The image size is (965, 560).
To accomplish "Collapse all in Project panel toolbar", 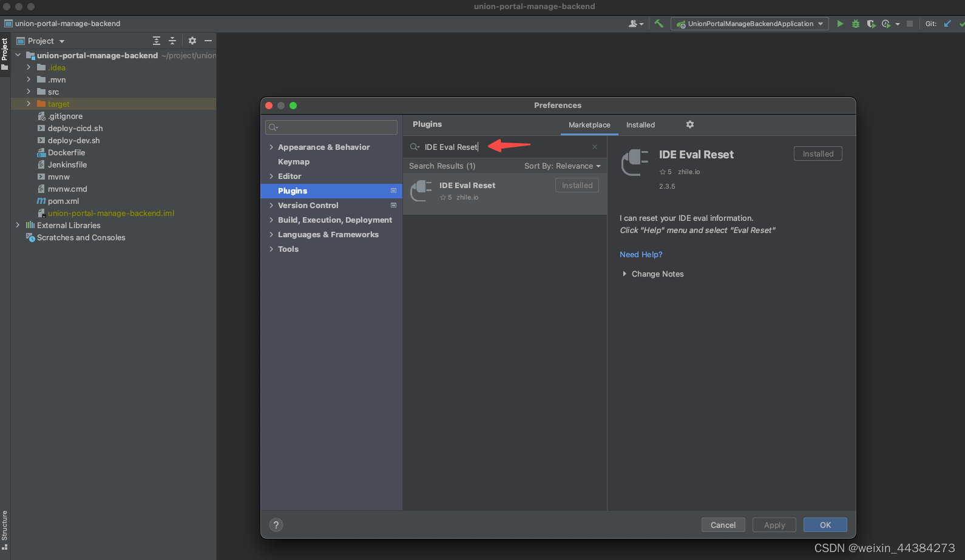I will [172, 41].
